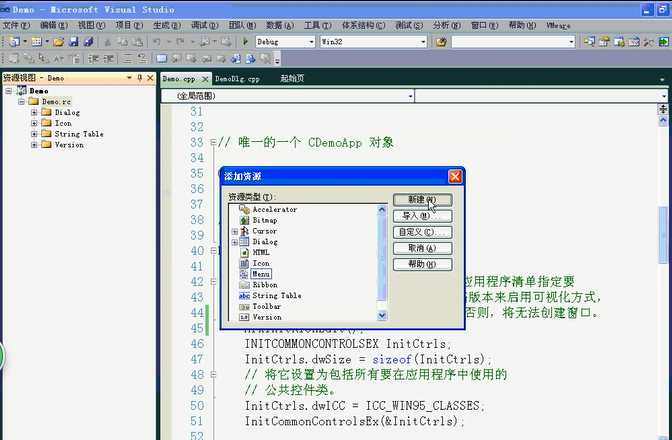Select HTML in resource type list
The image size is (672, 440).
point(261,253)
